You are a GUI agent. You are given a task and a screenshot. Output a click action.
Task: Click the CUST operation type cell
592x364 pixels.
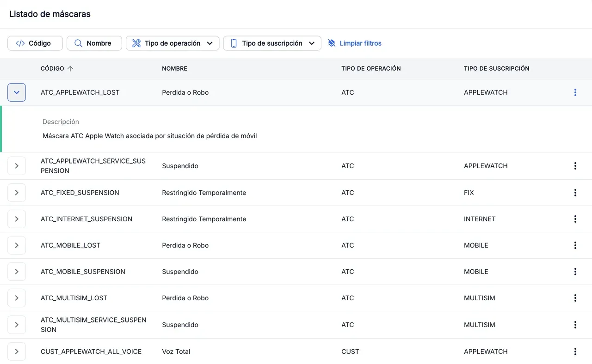350,352
